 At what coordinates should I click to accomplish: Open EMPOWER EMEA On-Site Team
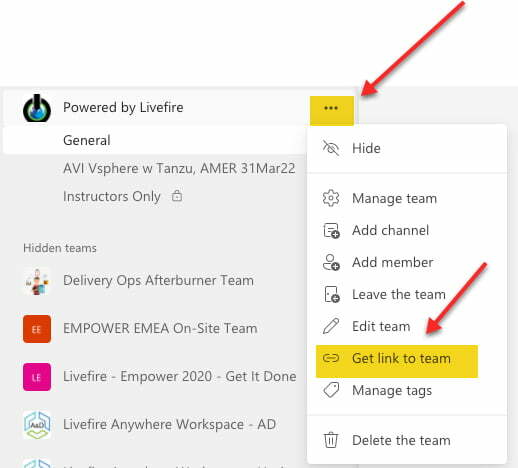tap(160, 328)
